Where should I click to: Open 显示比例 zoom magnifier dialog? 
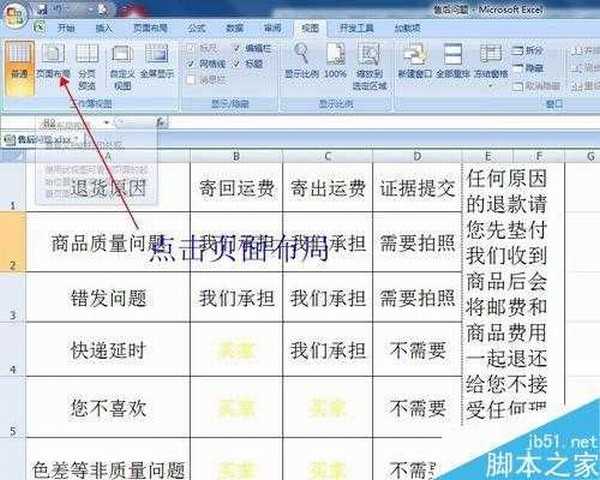coord(302,61)
